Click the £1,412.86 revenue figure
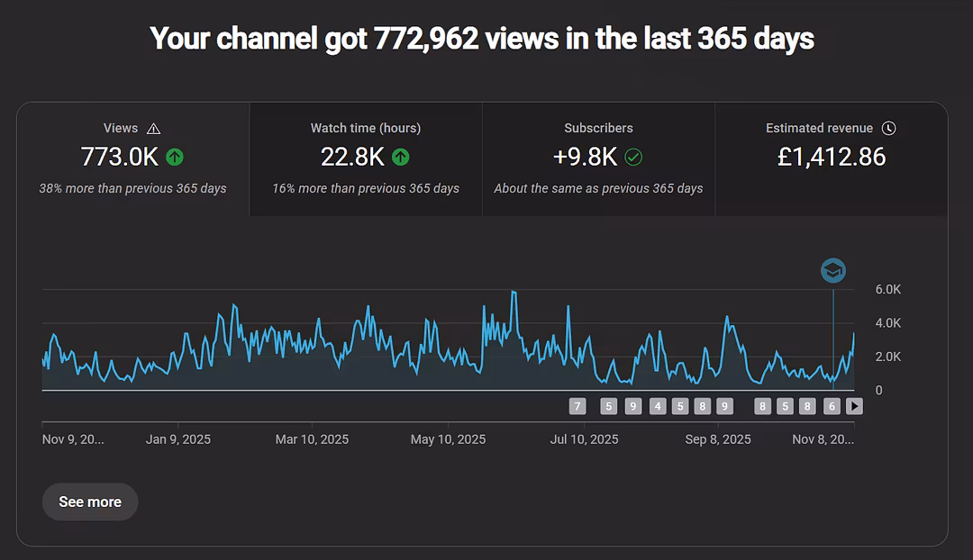Screen dimensions: 973x560 click(x=831, y=157)
